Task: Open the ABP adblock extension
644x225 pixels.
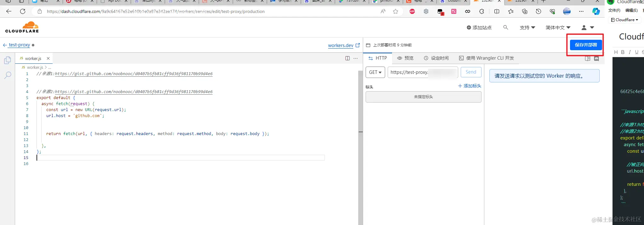Action: coord(412,11)
